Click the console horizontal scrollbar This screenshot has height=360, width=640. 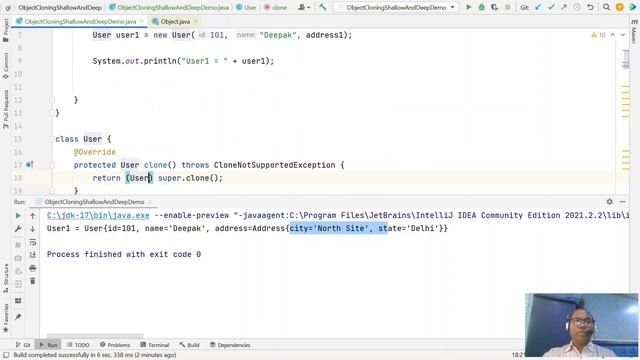pos(95,336)
